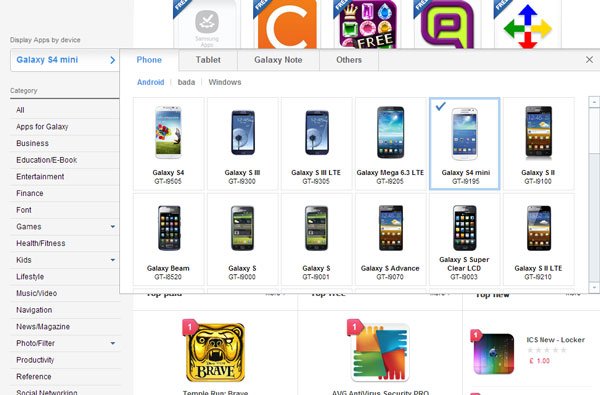
Task: Click the checked Galaxy S4 mini GT-I9195
Action: pyautogui.click(x=465, y=144)
